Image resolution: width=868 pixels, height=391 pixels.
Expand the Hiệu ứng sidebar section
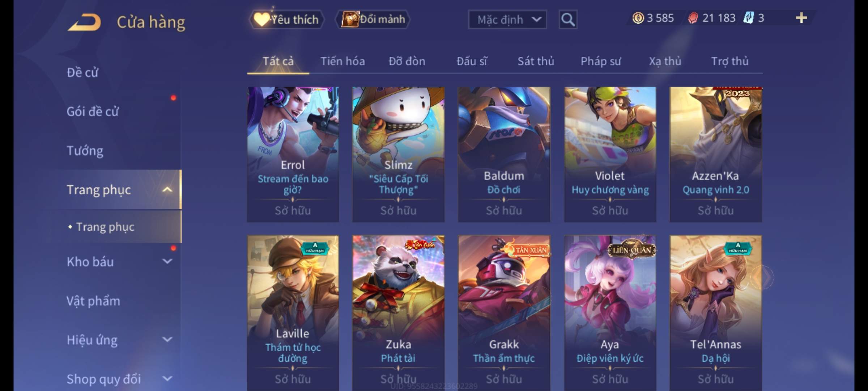[x=167, y=340]
